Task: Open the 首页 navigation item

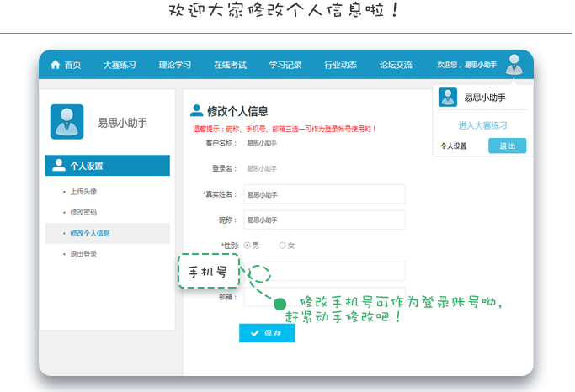Action: [x=72, y=65]
